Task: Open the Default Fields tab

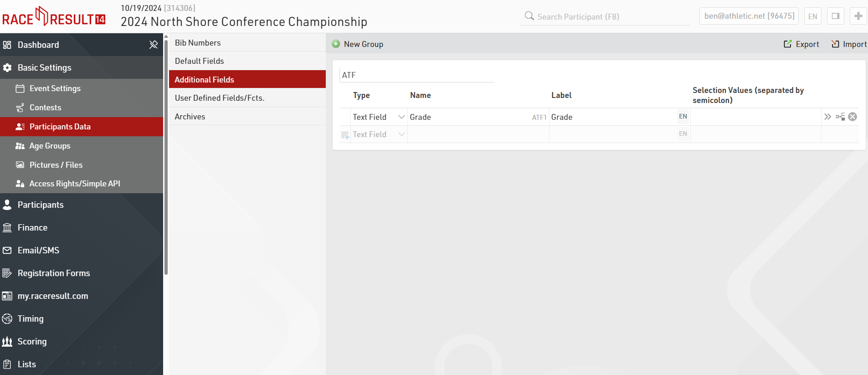Action: pos(200,61)
